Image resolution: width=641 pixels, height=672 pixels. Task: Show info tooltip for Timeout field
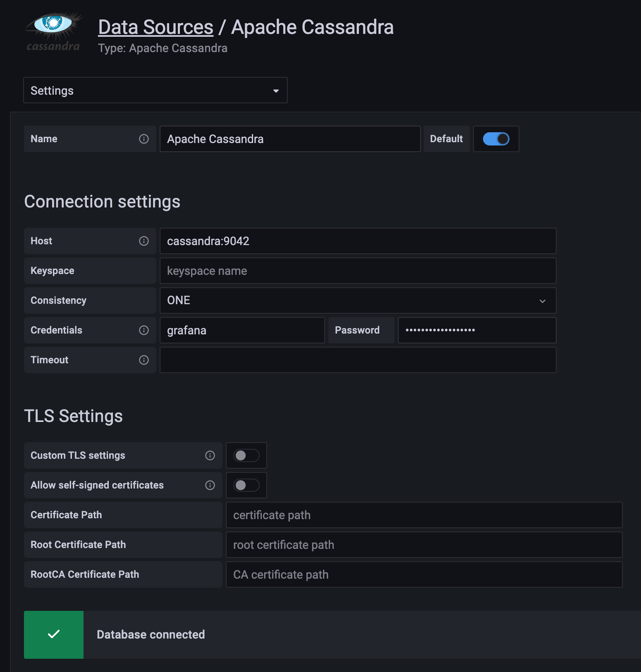coord(144,360)
